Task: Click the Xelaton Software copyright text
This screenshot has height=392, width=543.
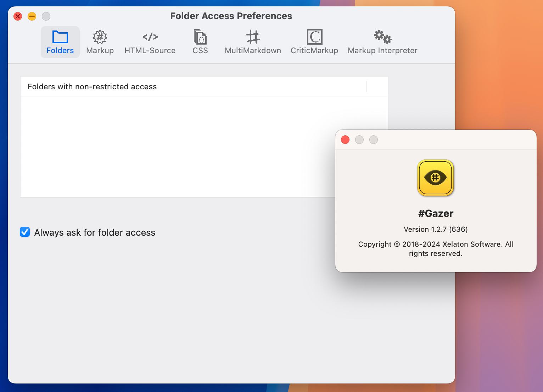Action: coord(436,248)
